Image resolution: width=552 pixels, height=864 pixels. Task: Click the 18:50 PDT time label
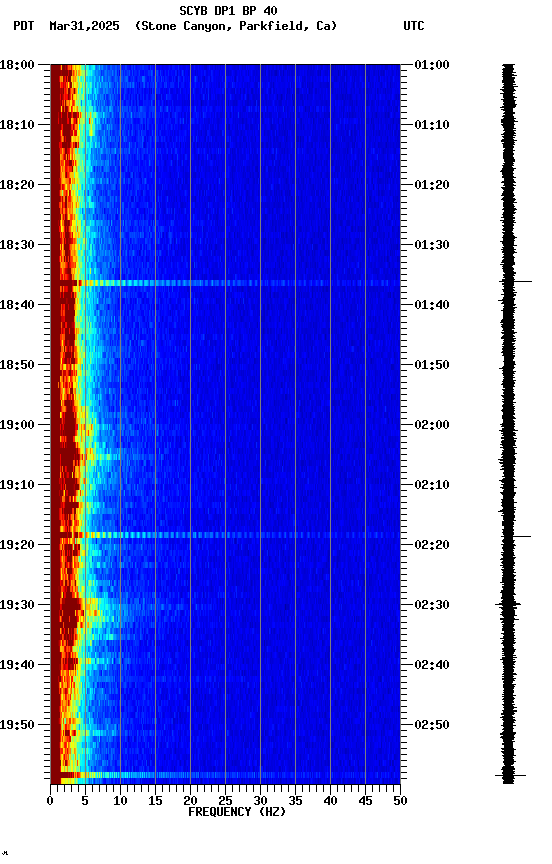click(x=17, y=365)
